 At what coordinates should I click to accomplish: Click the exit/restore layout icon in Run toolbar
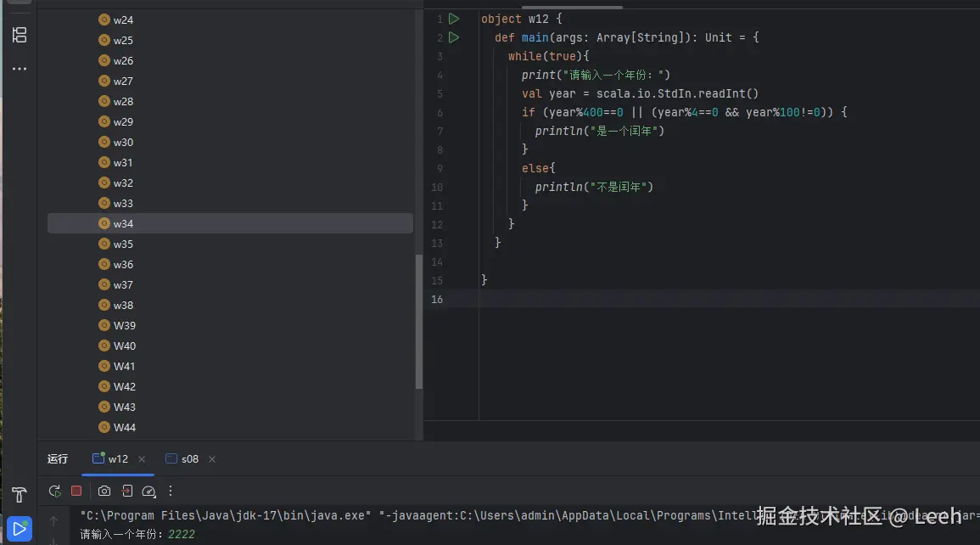point(127,492)
